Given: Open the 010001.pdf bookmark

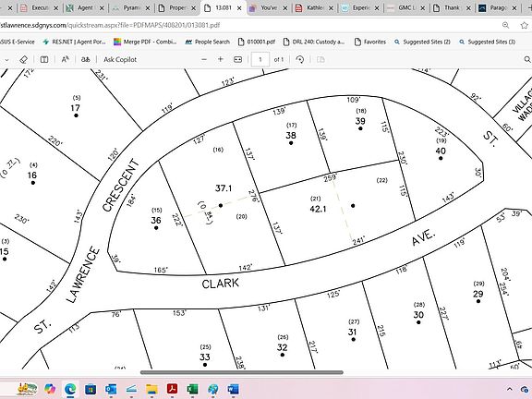Looking at the screenshot, I should [257, 42].
